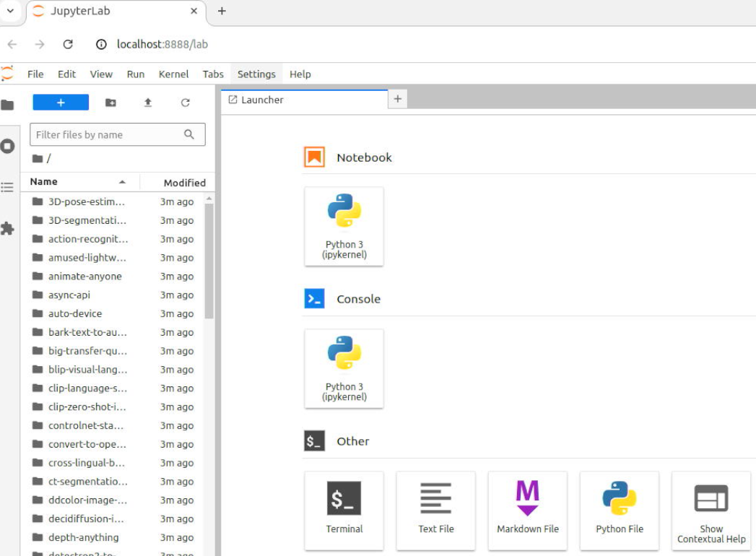Click the search magnifier in filter box
Screen dimensions: 756x556
pyautogui.click(x=189, y=134)
